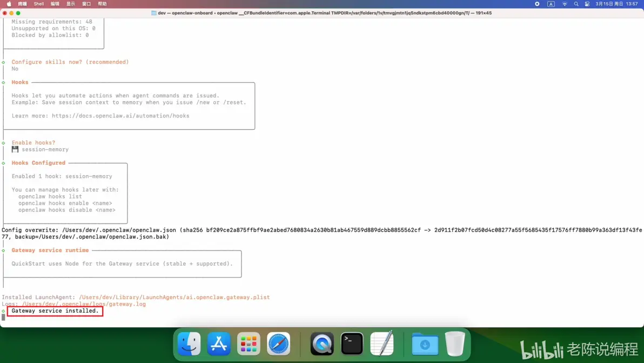The image size is (644, 363).
Task: Click the 'Configure skills now?' prompt text
Action: pos(70,62)
